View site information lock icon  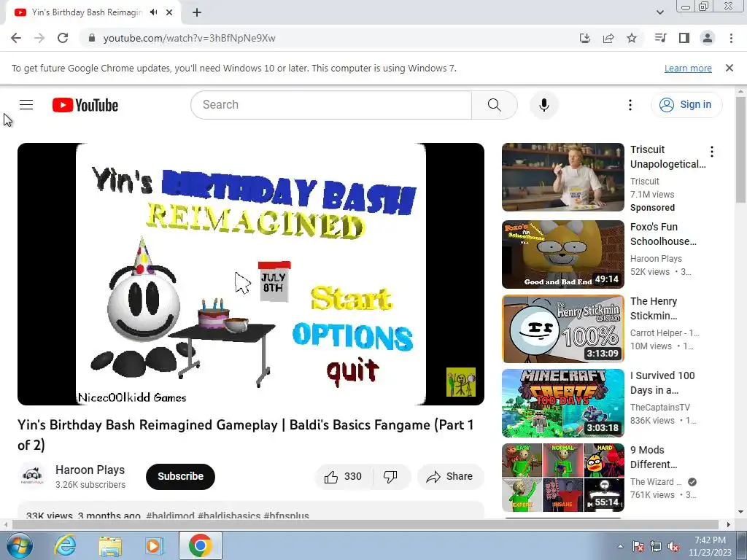pyautogui.click(x=92, y=38)
